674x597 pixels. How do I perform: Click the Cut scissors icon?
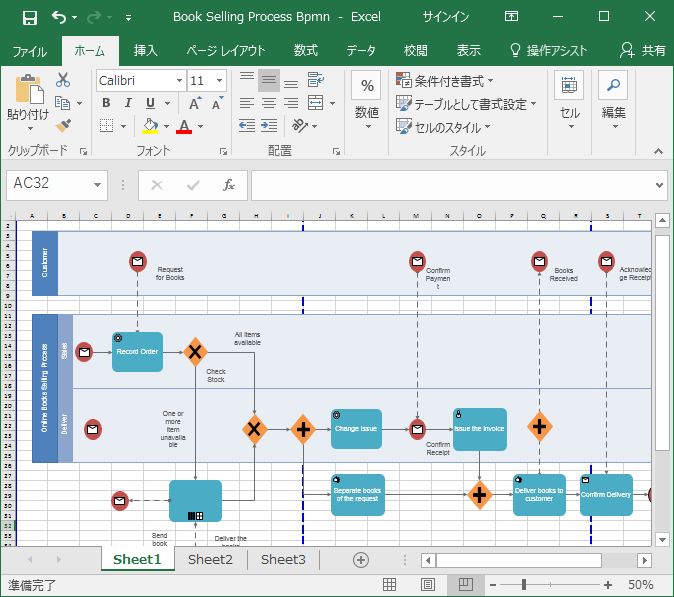point(63,80)
